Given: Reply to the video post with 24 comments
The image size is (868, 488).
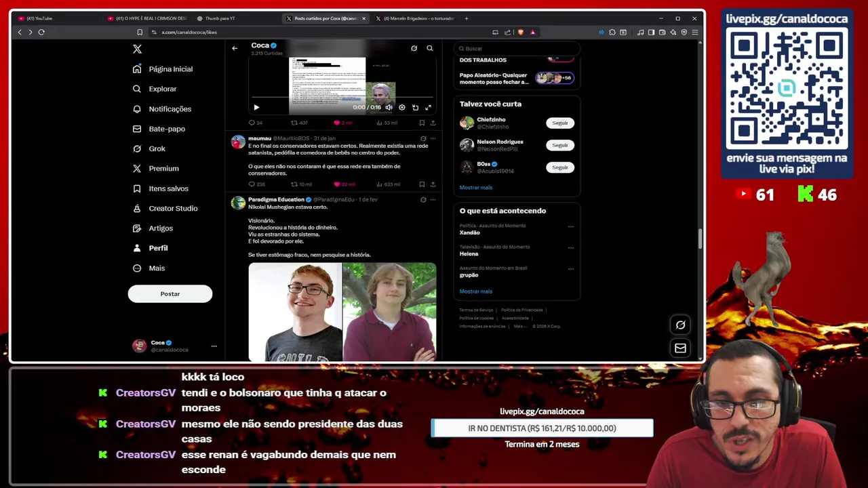Looking at the screenshot, I should tap(255, 123).
